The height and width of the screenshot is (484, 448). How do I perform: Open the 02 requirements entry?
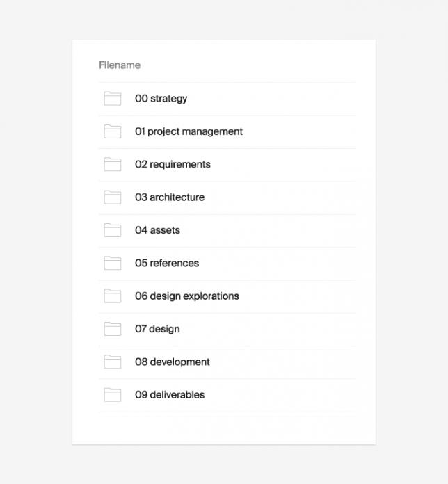coord(173,165)
